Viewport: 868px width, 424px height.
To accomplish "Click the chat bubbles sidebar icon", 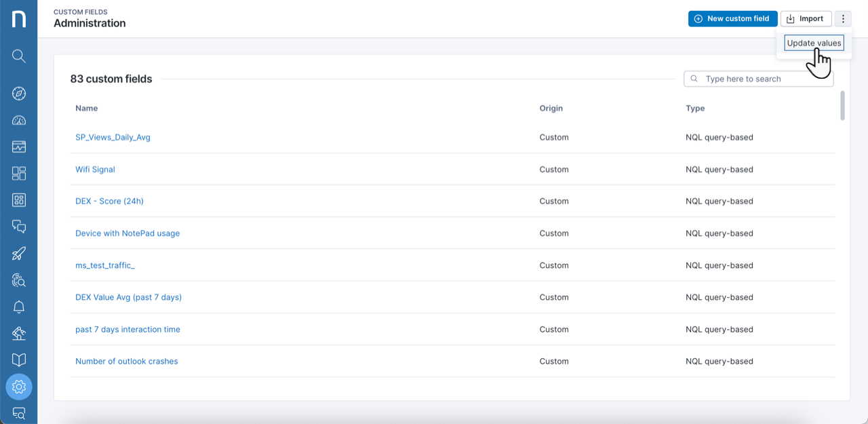I will 19,227.
